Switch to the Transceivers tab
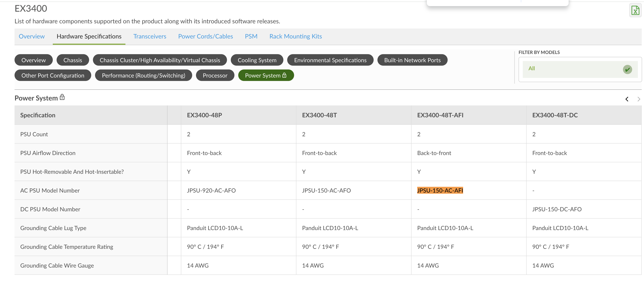644x289 pixels. (150, 36)
